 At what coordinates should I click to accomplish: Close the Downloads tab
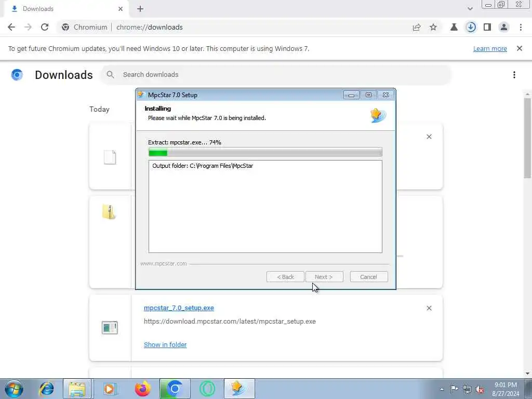(121, 9)
